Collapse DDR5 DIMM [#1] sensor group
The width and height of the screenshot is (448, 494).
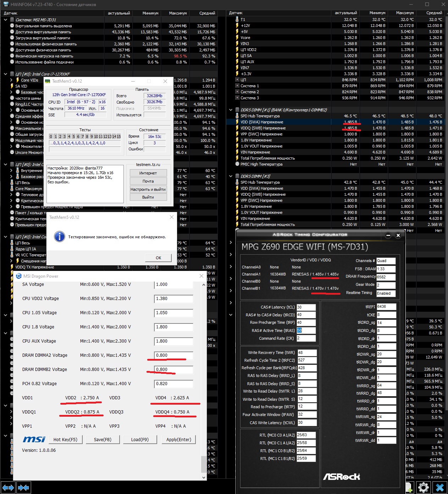point(231,110)
